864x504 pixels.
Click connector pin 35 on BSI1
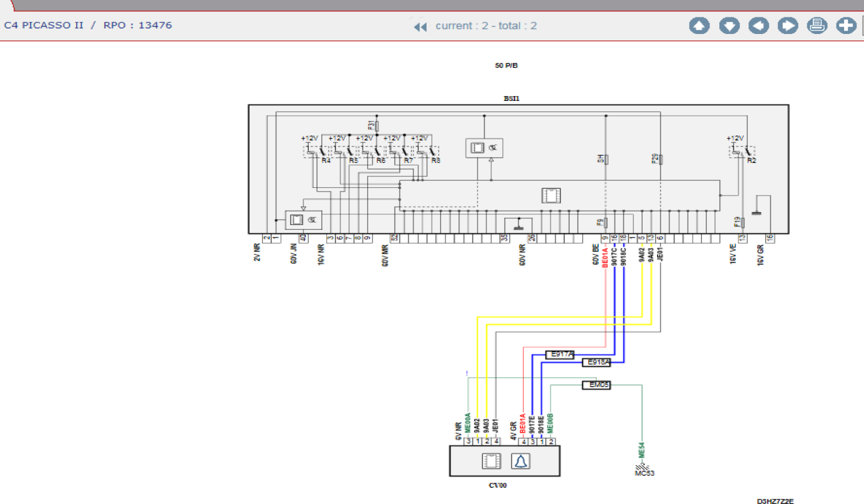504,238
